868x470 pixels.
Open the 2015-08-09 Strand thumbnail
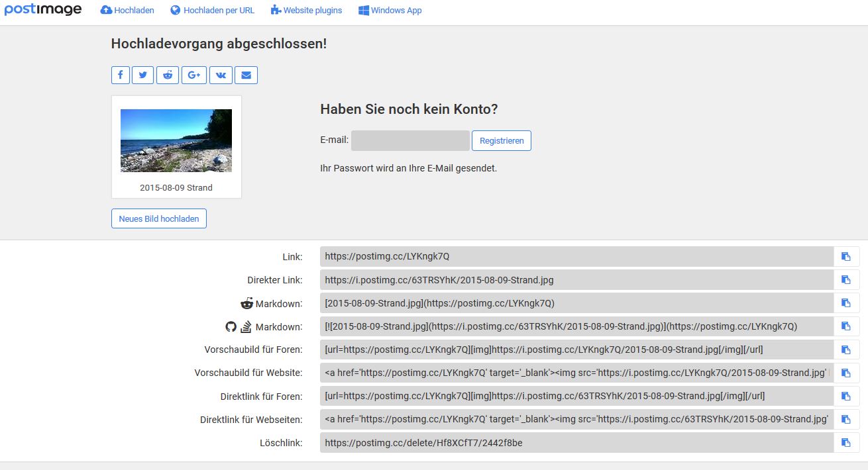pyautogui.click(x=176, y=141)
